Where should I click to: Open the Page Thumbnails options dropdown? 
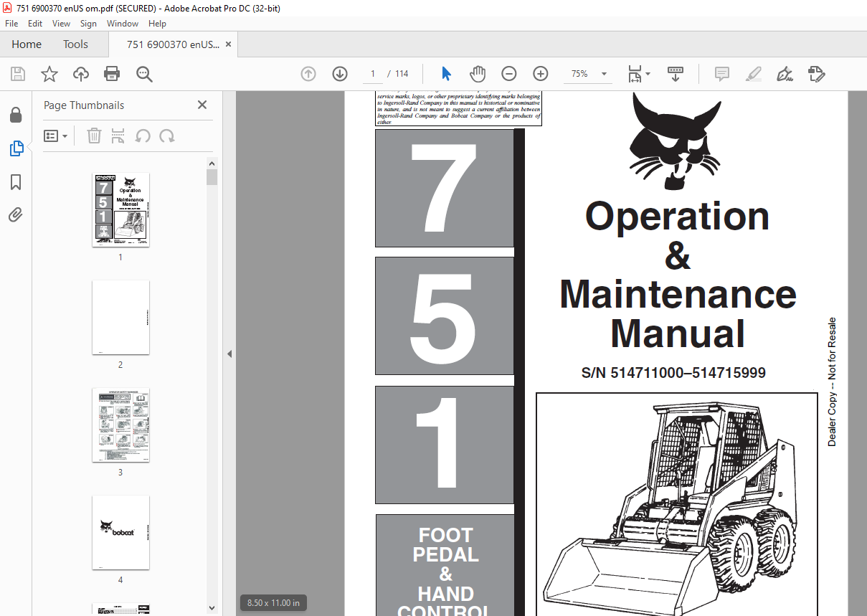[56, 136]
